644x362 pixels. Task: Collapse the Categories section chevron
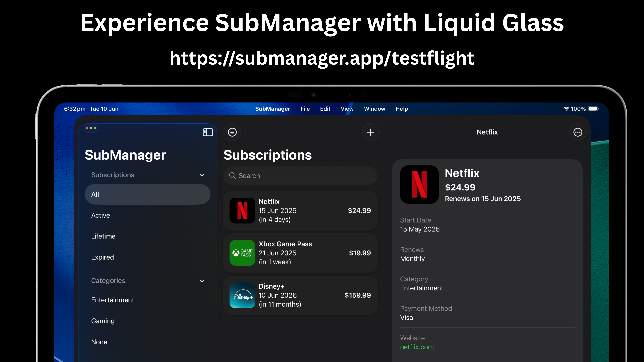coord(202,281)
